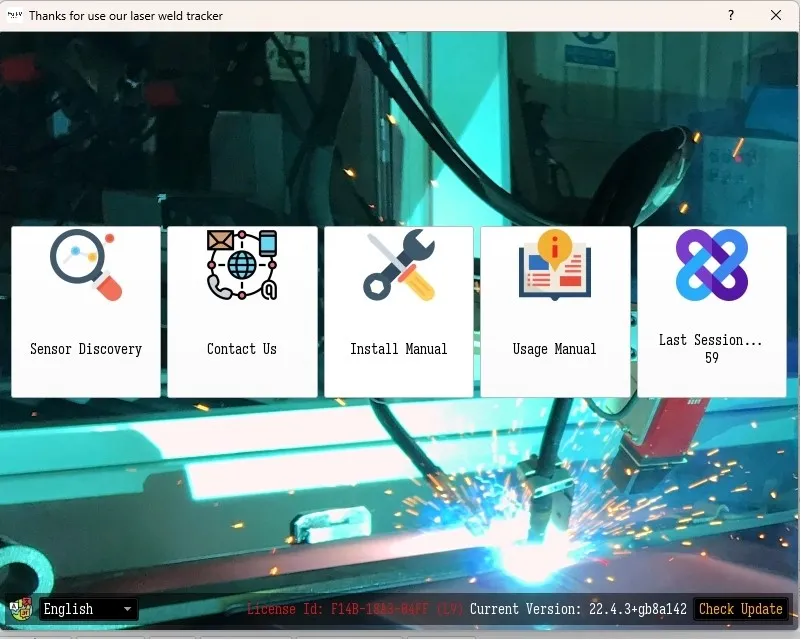Open Install Manual wrench and screwdriver icon

pyautogui.click(x=398, y=265)
